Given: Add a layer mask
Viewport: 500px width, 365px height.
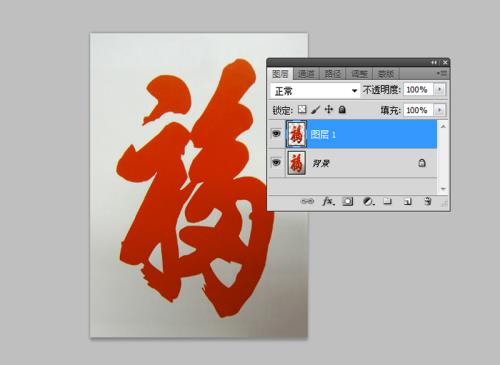Looking at the screenshot, I should (x=347, y=201).
